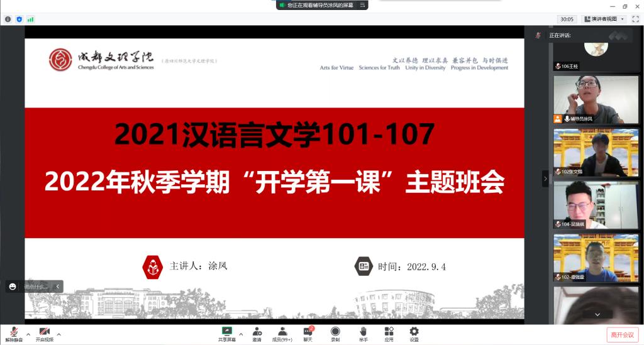Enter full screen mode icon
Screen dimensions: 644x345
pyautogui.click(x=635, y=19)
